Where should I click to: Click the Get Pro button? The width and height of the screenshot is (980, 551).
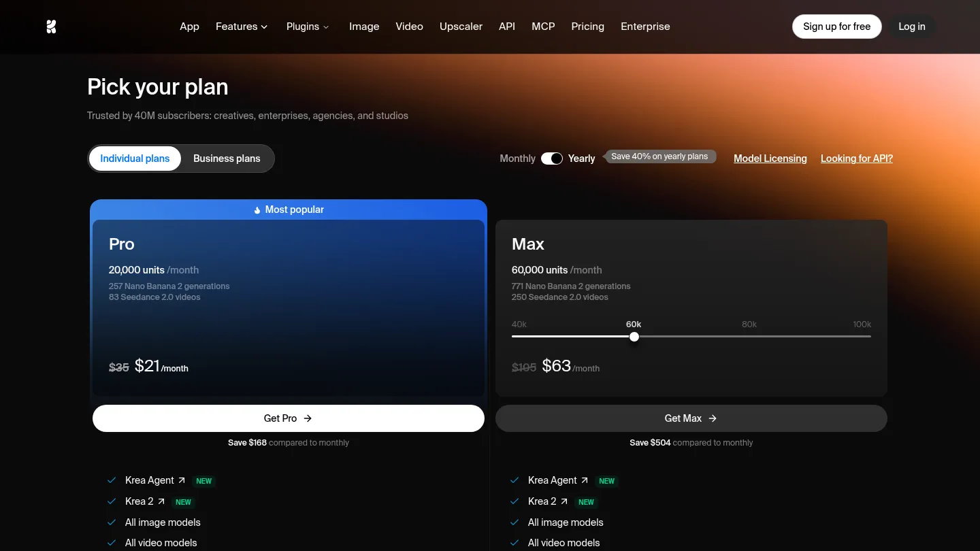point(289,418)
